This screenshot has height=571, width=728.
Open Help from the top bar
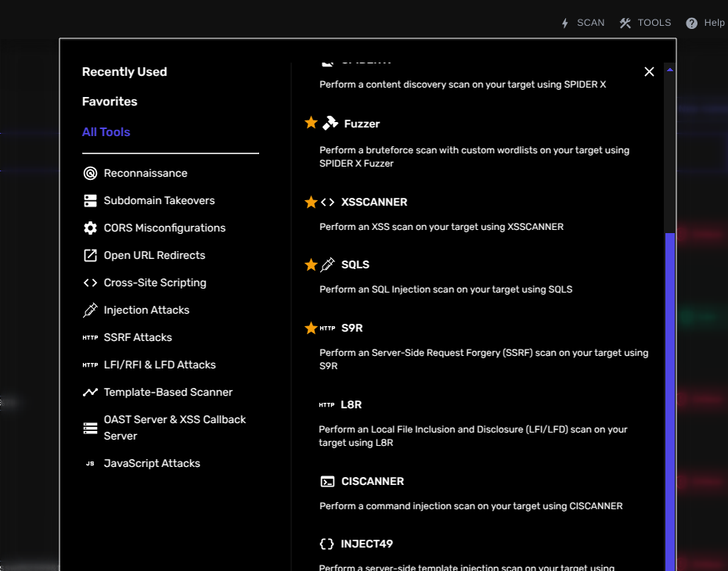click(x=705, y=23)
